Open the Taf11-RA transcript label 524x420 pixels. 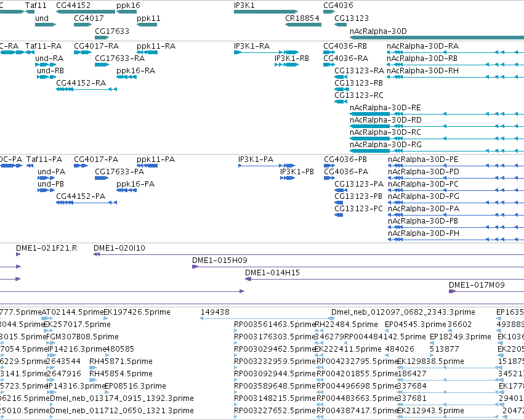44,46
